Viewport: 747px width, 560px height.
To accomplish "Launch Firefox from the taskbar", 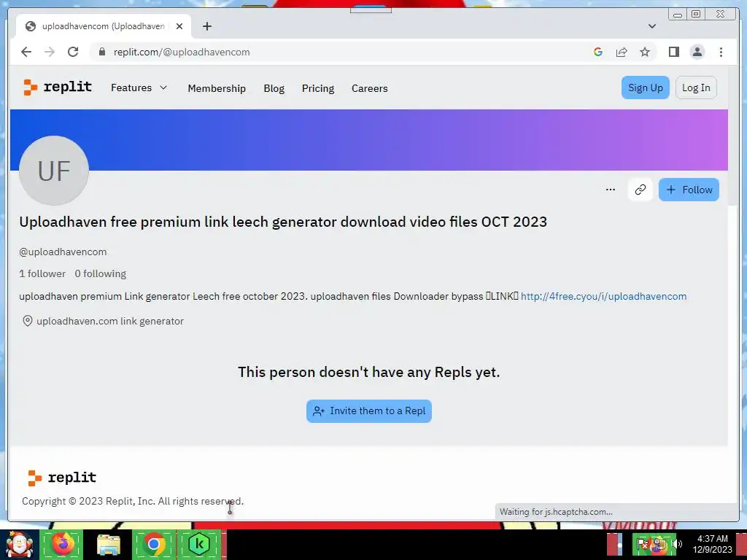I will (x=61, y=545).
